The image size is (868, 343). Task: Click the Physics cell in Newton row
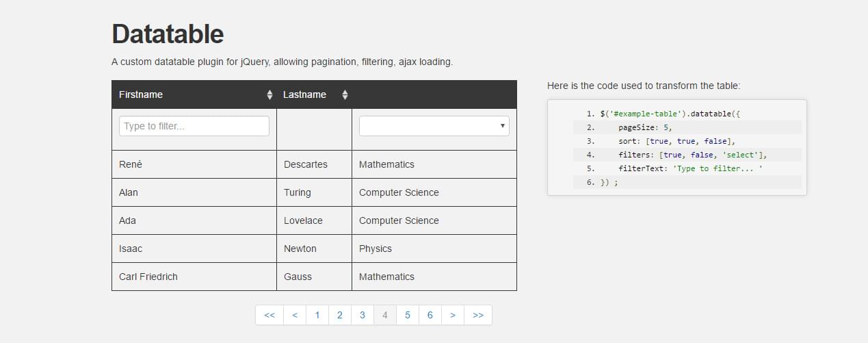tap(376, 249)
